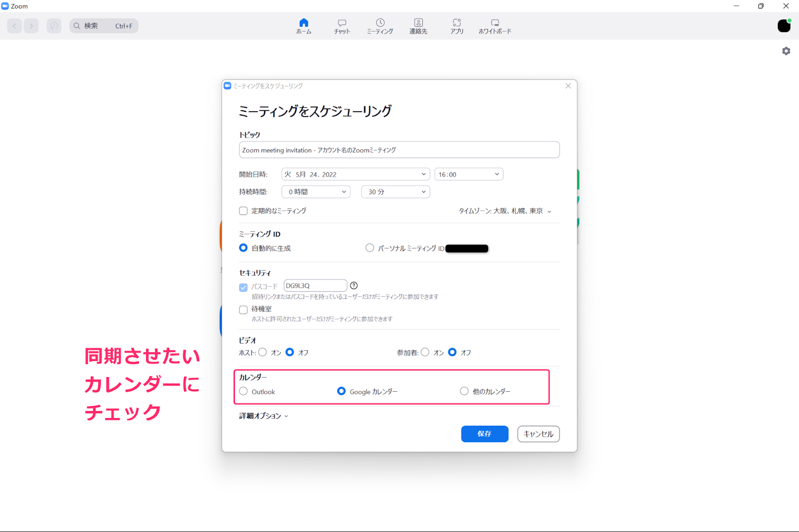Open the start date dropdown 5月 24, 2022

tap(356, 174)
